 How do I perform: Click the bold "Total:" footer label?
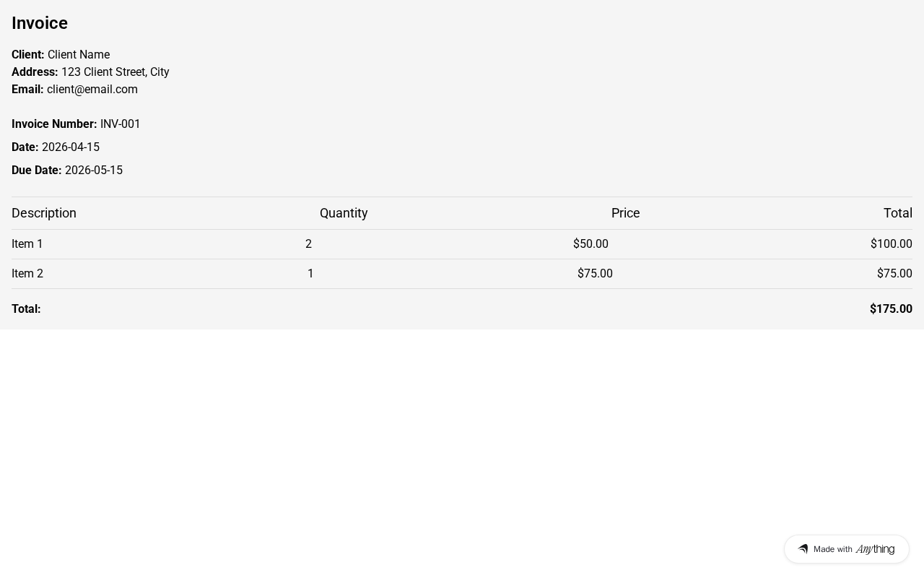coord(26,309)
